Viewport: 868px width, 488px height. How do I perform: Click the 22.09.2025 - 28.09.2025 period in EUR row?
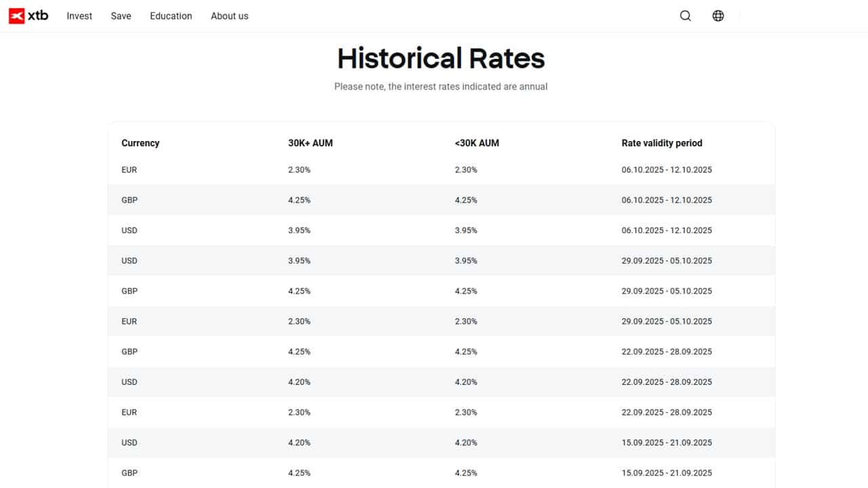pyautogui.click(x=667, y=412)
